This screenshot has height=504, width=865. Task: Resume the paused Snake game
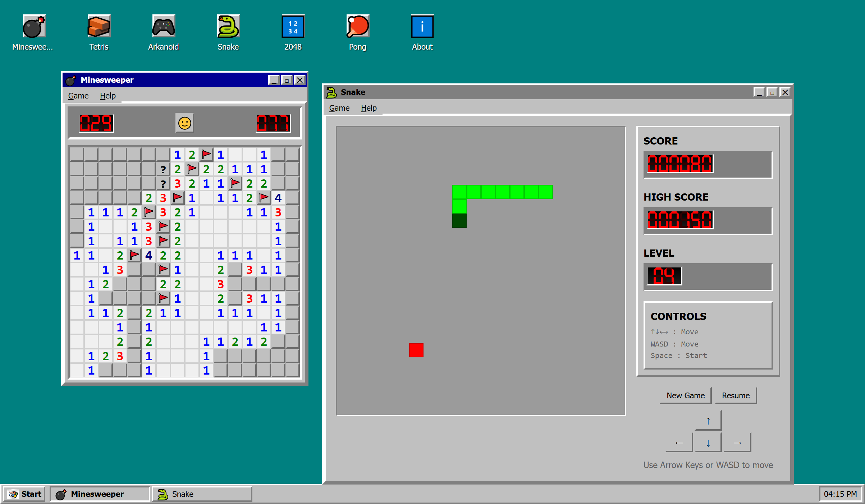736,395
